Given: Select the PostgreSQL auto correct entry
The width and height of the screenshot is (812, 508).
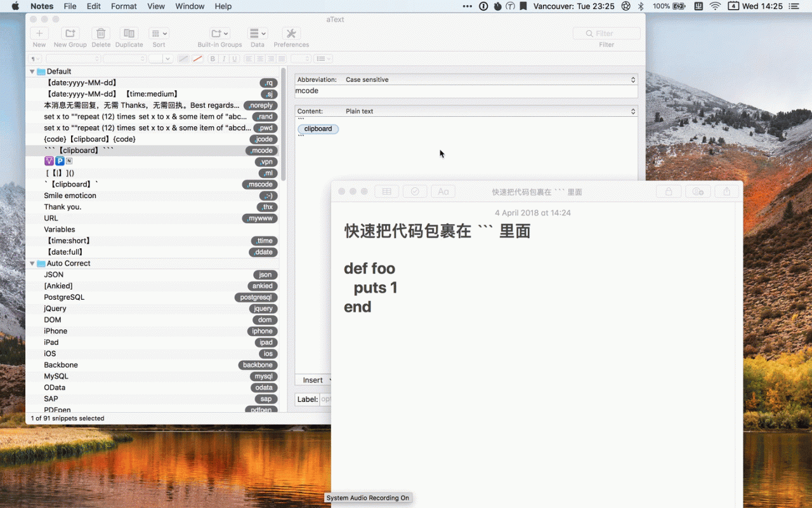Looking at the screenshot, I should 152,297.
